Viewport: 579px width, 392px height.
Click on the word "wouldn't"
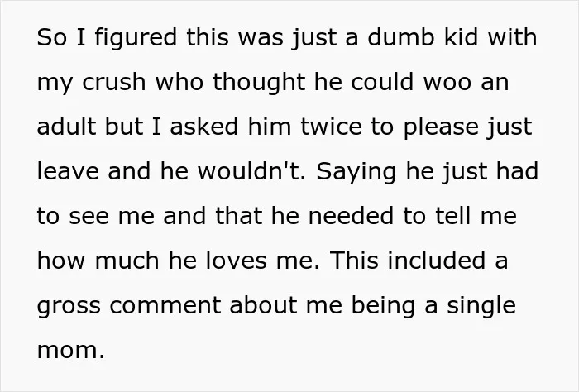[x=251, y=171]
